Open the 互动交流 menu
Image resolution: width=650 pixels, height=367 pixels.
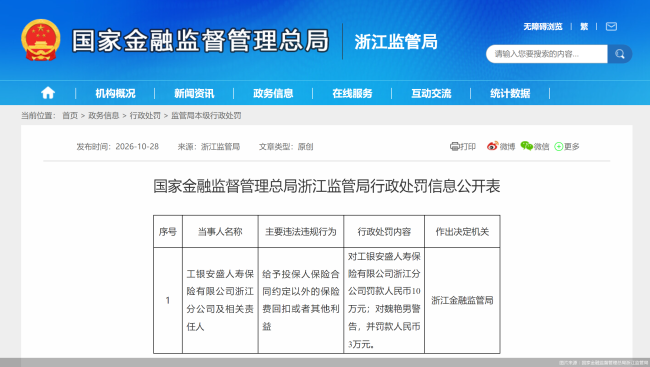(x=431, y=93)
